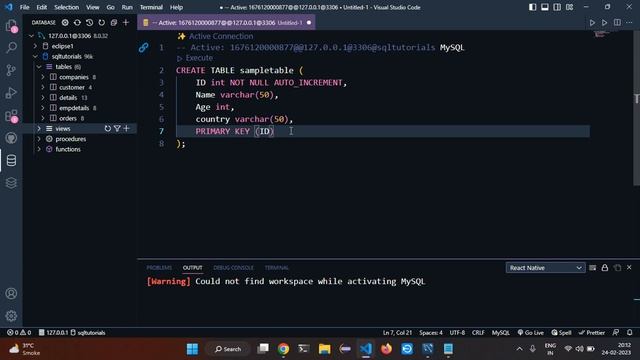
Task: Click Spaces: 4 indentation in status bar
Action: point(431,333)
